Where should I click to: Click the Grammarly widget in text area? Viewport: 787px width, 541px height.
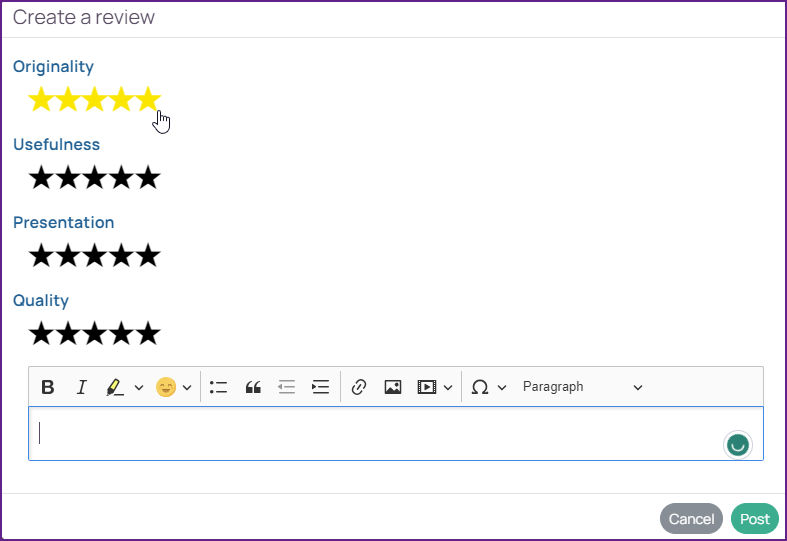click(737, 445)
